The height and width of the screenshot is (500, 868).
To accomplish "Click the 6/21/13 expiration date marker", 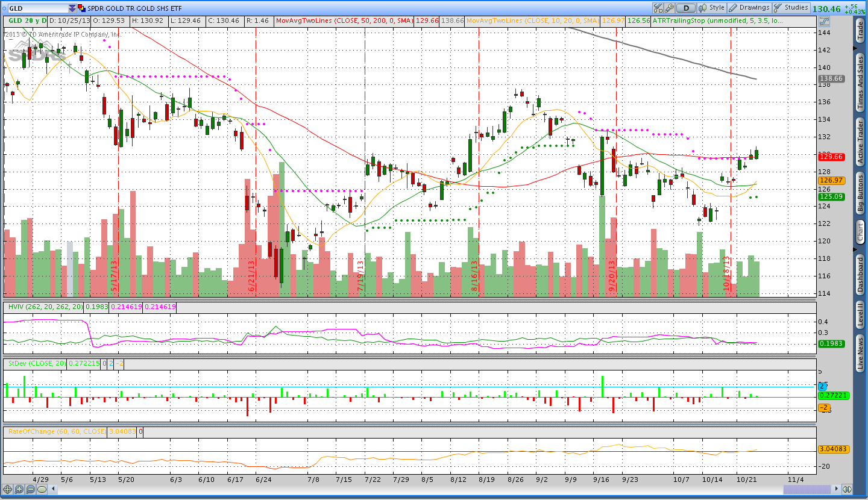I will click(252, 277).
